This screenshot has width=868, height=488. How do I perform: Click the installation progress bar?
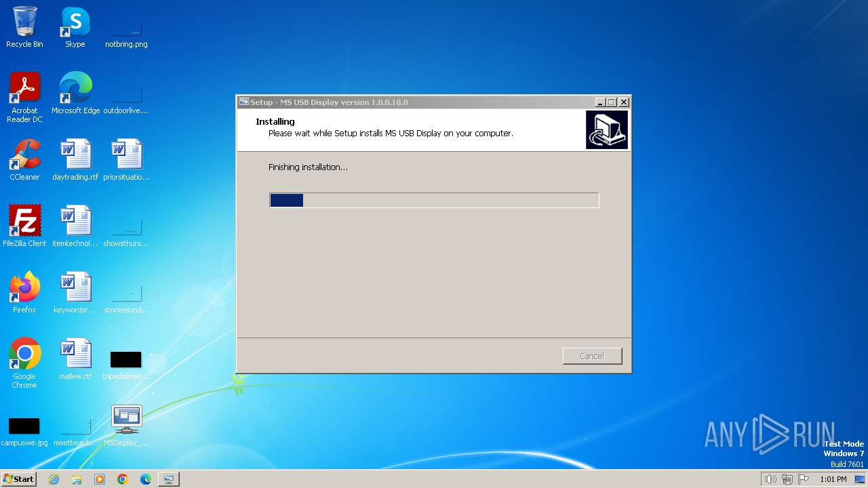point(434,200)
